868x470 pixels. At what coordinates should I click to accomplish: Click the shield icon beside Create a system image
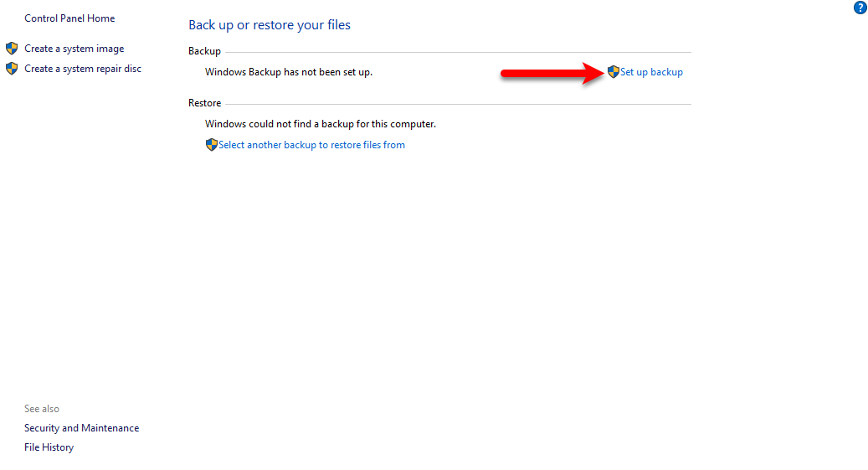(x=12, y=49)
